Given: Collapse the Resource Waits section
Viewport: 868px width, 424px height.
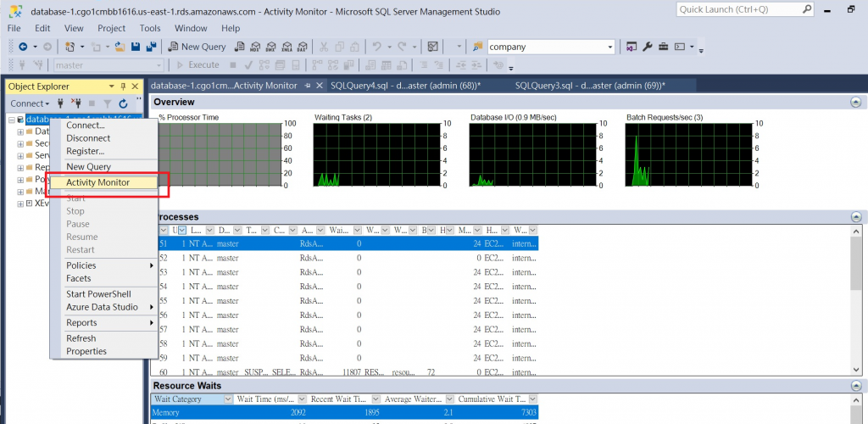Looking at the screenshot, I should click(856, 386).
